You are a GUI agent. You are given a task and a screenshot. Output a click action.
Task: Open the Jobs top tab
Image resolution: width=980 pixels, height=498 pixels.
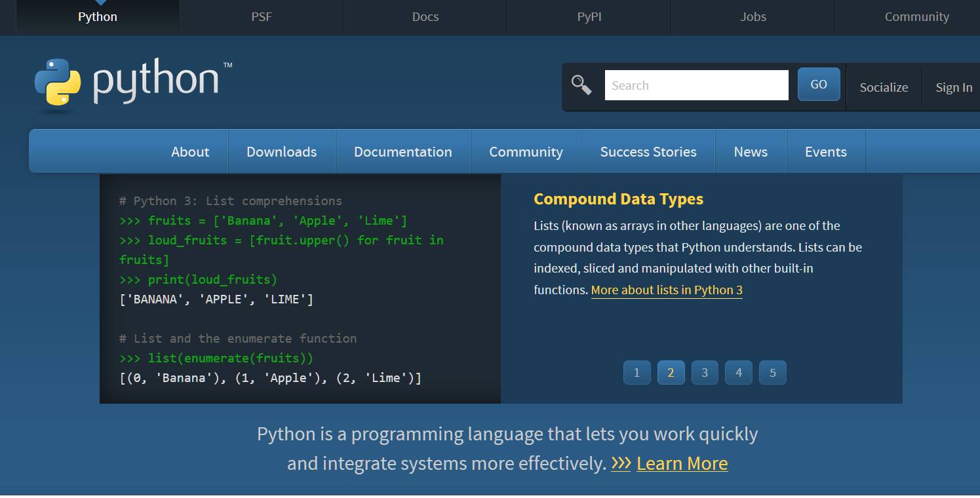pos(753,17)
